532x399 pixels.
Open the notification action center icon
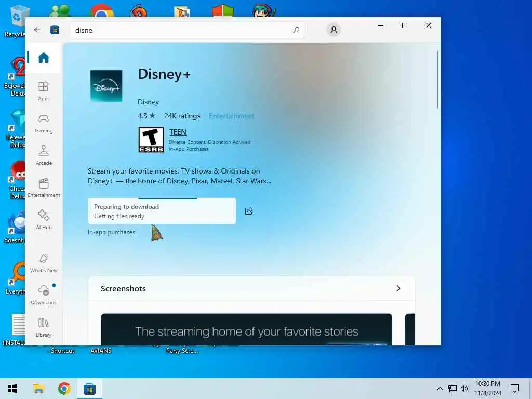515,389
